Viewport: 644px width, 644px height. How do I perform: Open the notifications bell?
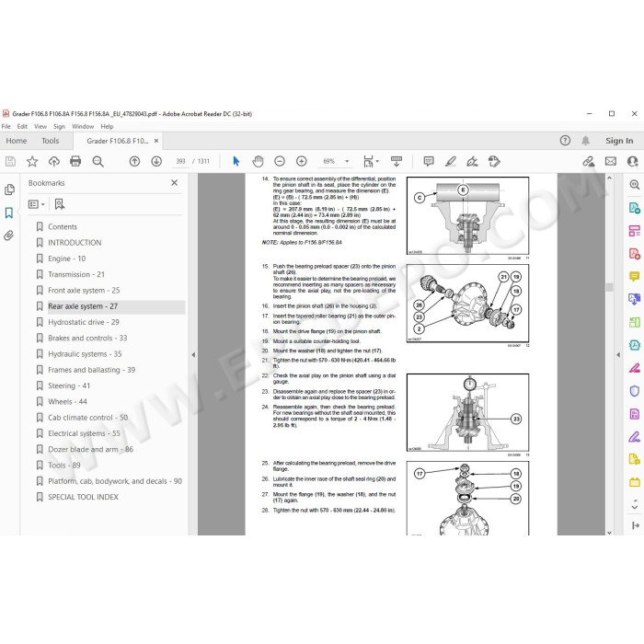click(x=586, y=141)
